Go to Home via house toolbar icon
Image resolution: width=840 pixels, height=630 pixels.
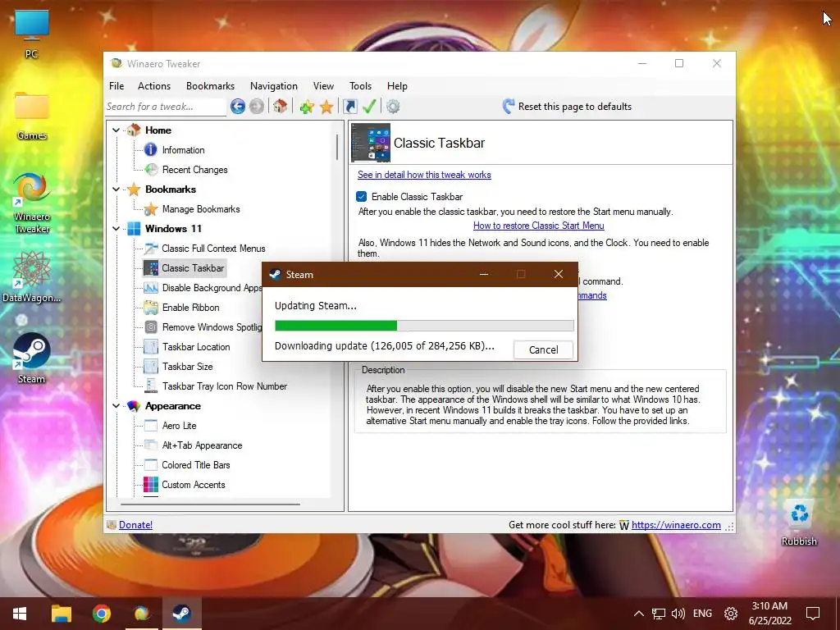click(x=281, y=106)
